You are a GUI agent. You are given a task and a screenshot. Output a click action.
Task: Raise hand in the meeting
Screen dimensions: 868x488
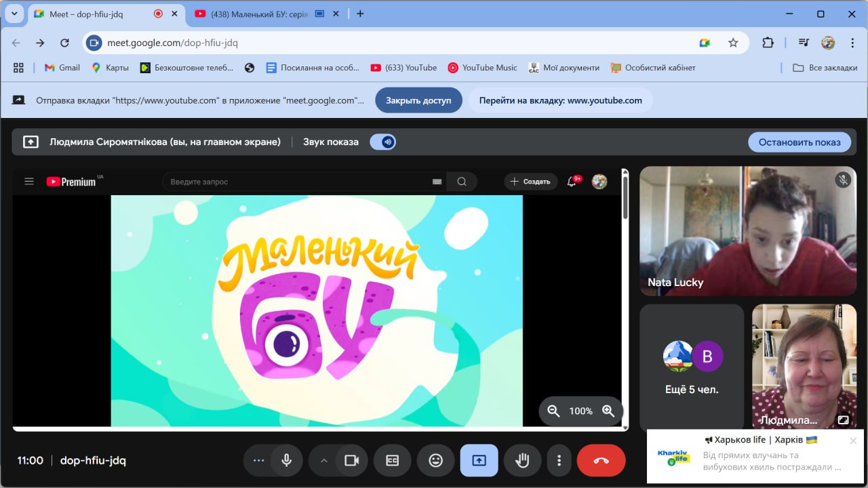[522, 461]
